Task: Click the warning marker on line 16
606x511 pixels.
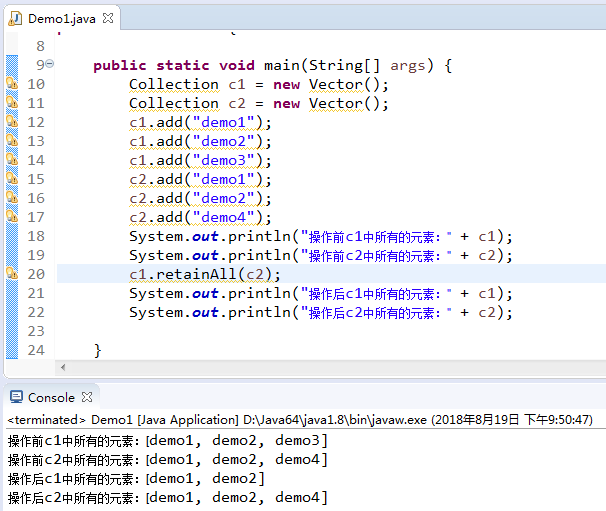Action: click(x=12, y=197)
